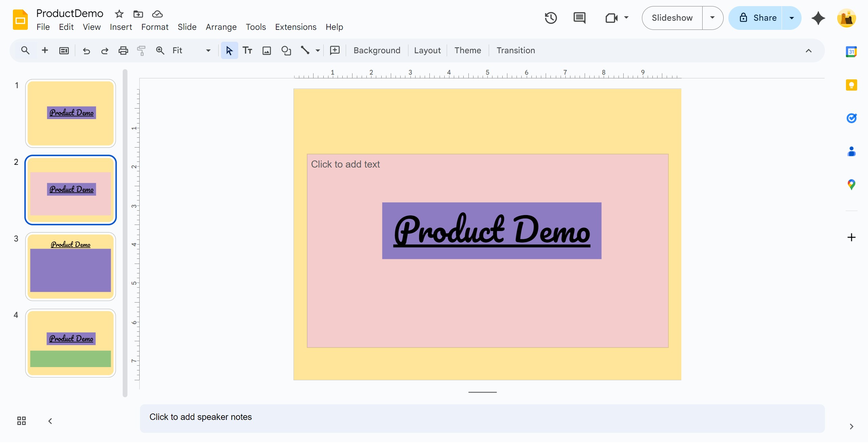Open the Google Slides home icon
This screenshot has width=868, height=443.
[x=20, y=20]
